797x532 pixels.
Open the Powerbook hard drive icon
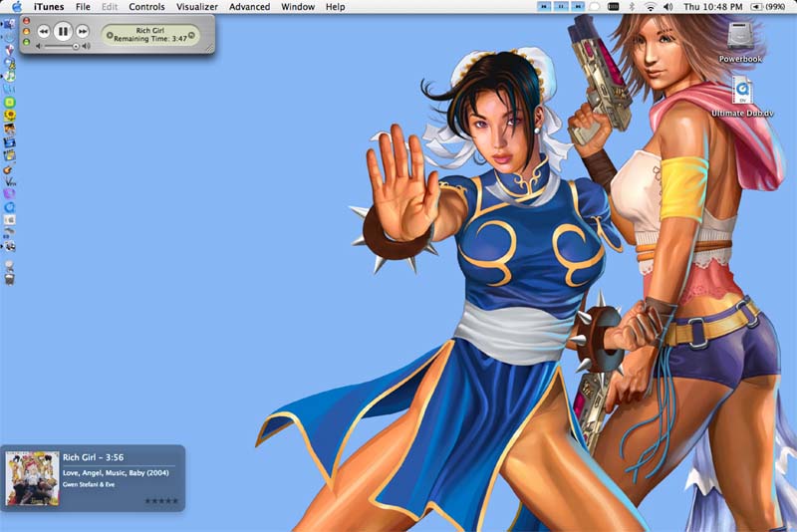(740, 36)
